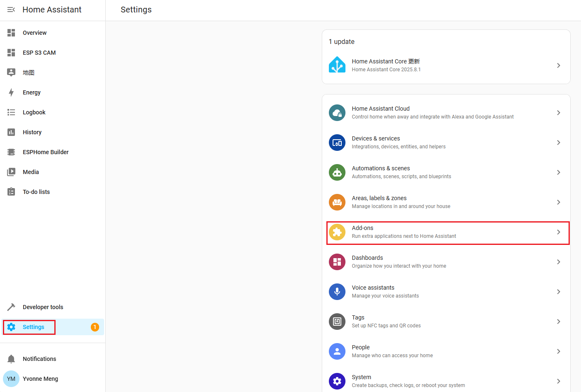The image size is (581, 392).
Task: Click the Add-ons row chevron
Action: tap(559, 232)
